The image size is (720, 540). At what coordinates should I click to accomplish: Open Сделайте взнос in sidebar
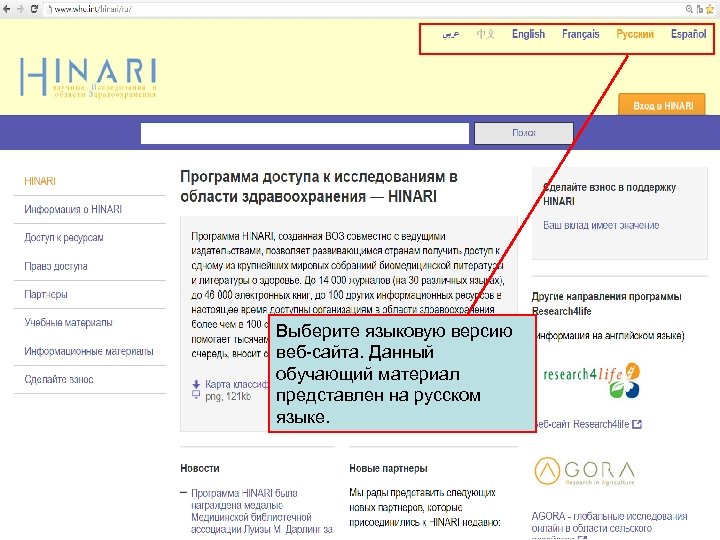59,379
